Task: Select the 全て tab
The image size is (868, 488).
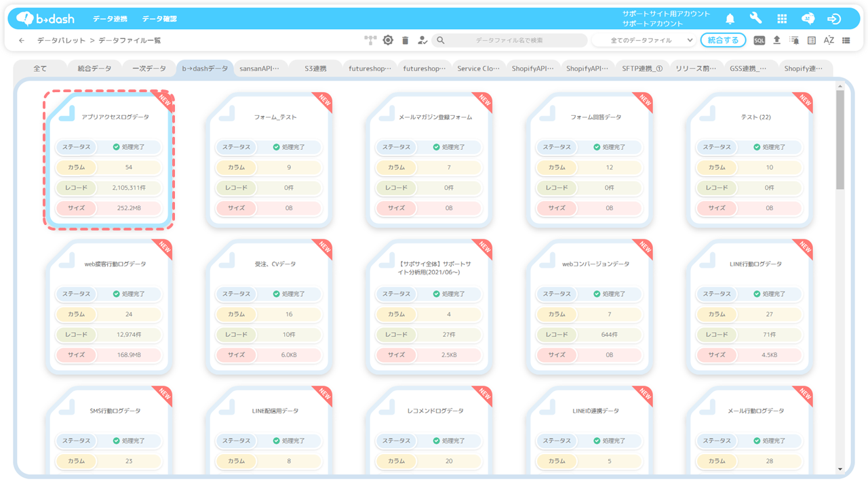Action: coord(41,68)
